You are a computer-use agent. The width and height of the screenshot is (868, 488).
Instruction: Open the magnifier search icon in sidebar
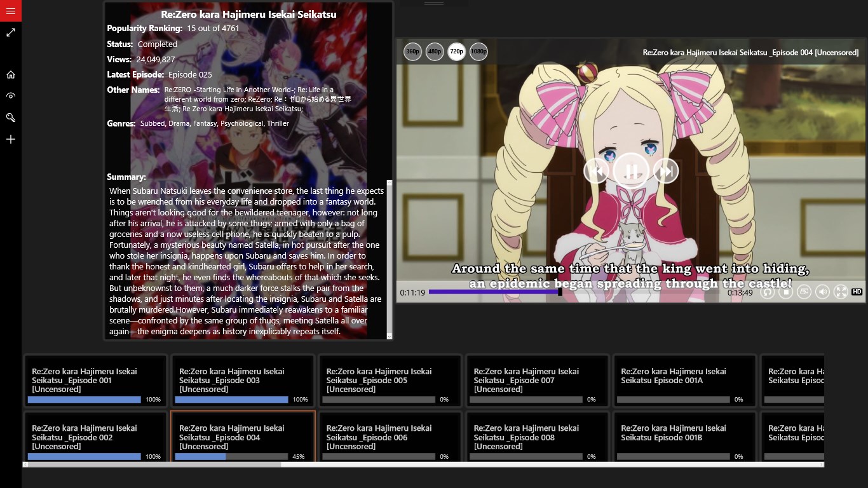coord(11,118)
